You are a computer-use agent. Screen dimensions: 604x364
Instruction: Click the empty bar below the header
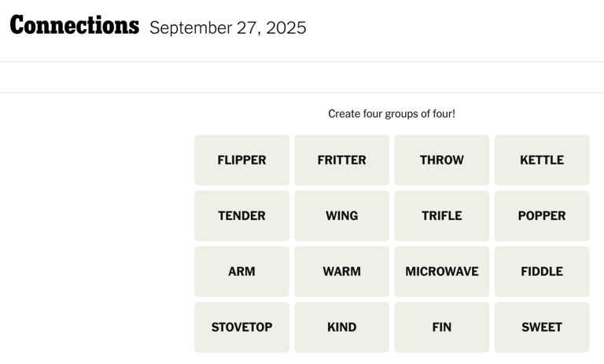tap(302, 77)
